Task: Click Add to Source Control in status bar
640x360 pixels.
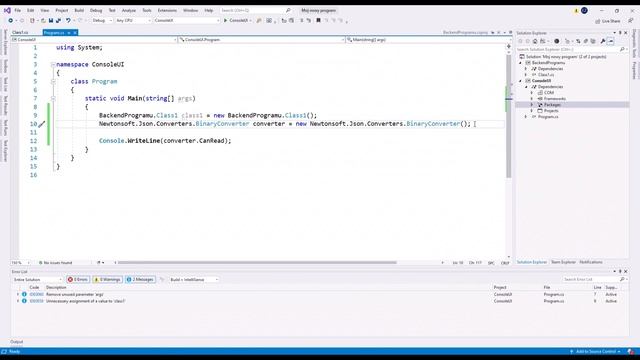Action: click(596, 351)
